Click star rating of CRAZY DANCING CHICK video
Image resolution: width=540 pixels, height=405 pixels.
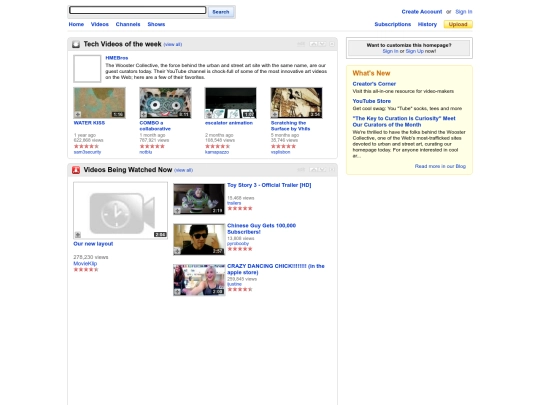[x=240, y=290]
